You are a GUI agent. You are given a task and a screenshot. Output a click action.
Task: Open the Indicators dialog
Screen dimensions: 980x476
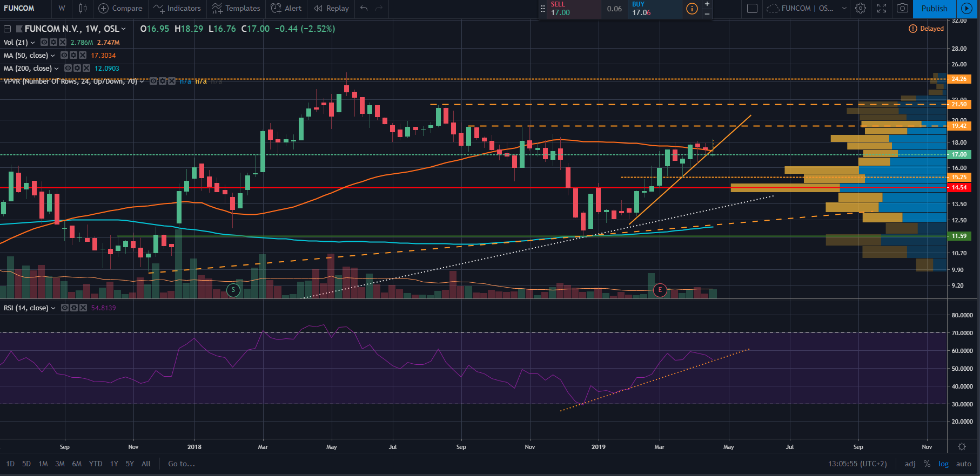coord(177,8)
